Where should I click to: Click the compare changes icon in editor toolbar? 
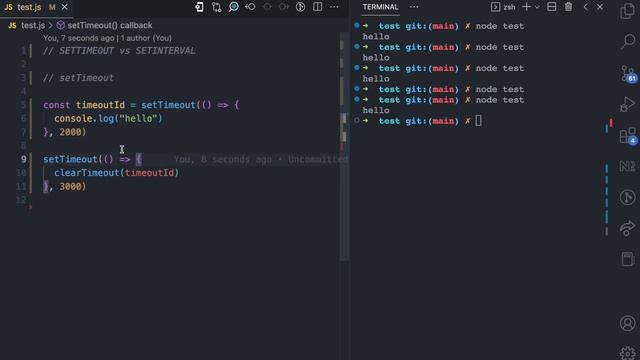pyautogui.click(x=216, y=7)
